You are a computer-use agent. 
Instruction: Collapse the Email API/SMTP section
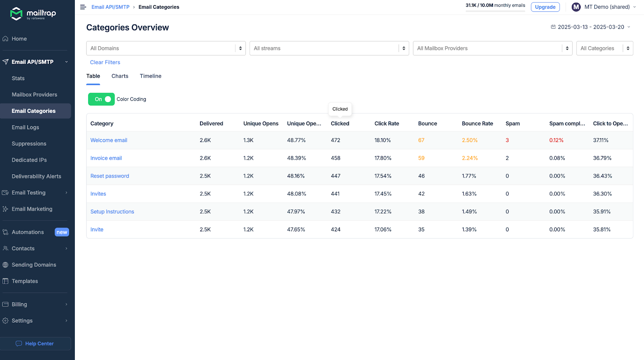point(66,62)
